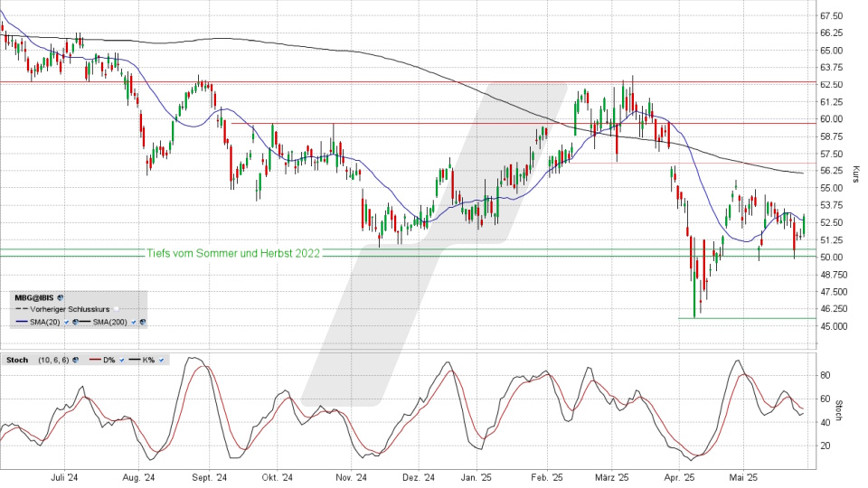The width and height of the screenshot is (868, 488).
Task: Hide the SMA(200) line via checkbox
Action: click(x=135, y=321)
